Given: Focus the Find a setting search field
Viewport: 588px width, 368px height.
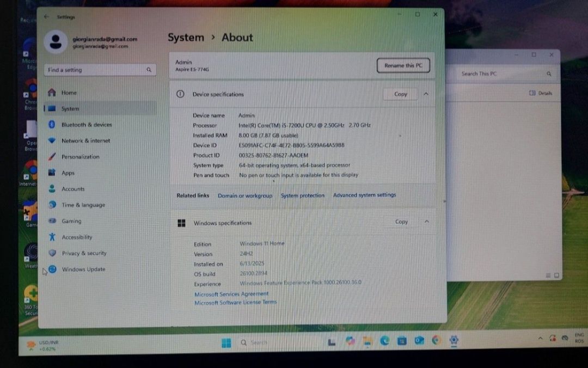Looking at the screenshot, I should coord(100,70).
